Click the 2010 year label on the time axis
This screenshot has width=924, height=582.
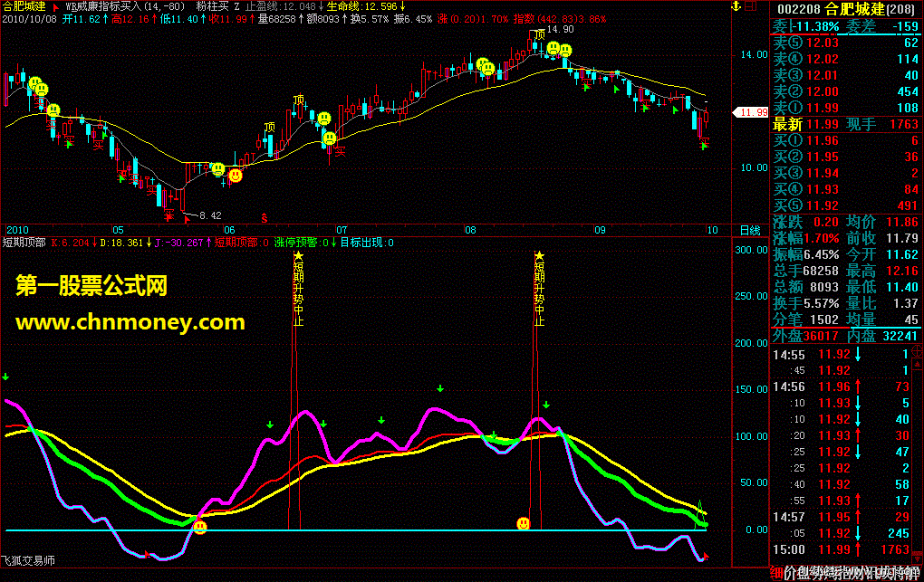pyautogui.click(x=17, y=230)
